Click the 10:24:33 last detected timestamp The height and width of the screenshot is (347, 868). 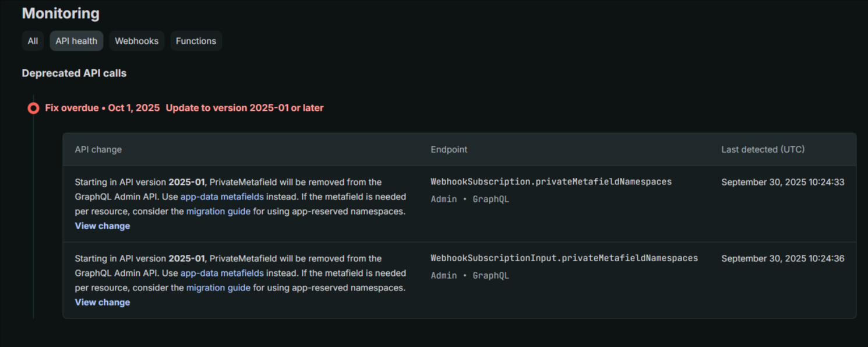tap(782, 183)
